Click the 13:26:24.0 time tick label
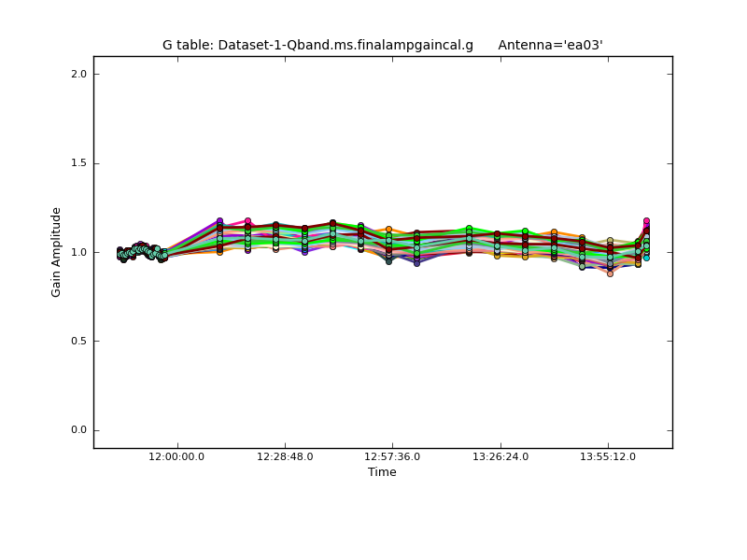 [500, 457]
